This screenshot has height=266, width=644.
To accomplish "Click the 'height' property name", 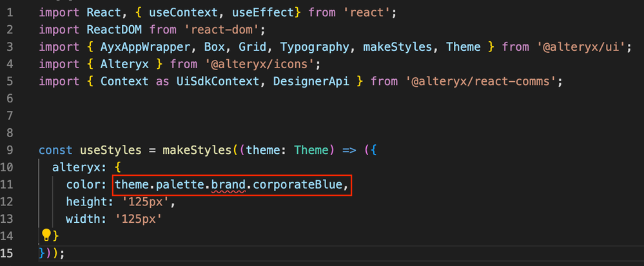I will coord(86,202).
